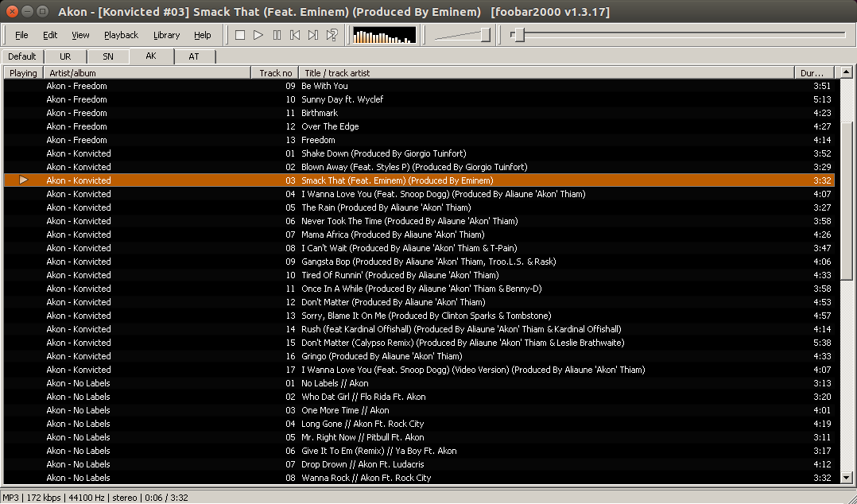The image size is (857, 504).
Task: Select track 13 Freedom title
Action: click(318, 140)
